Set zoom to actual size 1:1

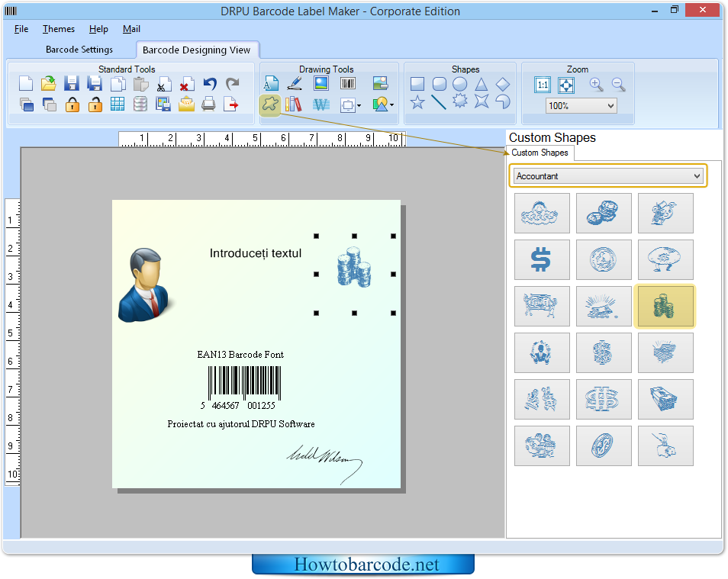[x=543, y=85]
